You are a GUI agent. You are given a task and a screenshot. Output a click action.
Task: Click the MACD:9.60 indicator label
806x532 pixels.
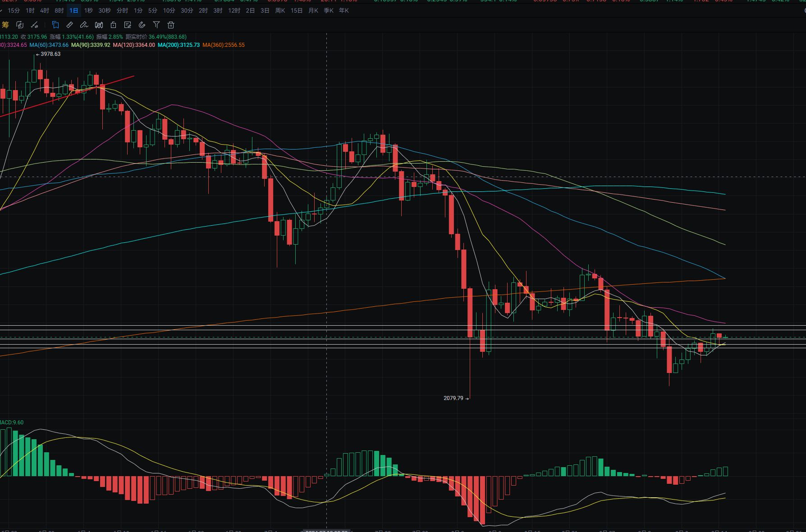[12, 423]
